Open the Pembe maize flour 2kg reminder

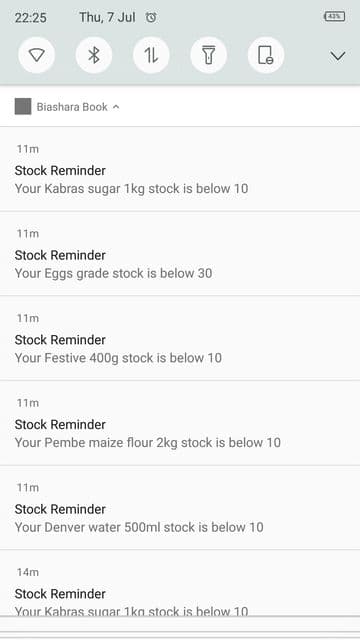point(180,423)
